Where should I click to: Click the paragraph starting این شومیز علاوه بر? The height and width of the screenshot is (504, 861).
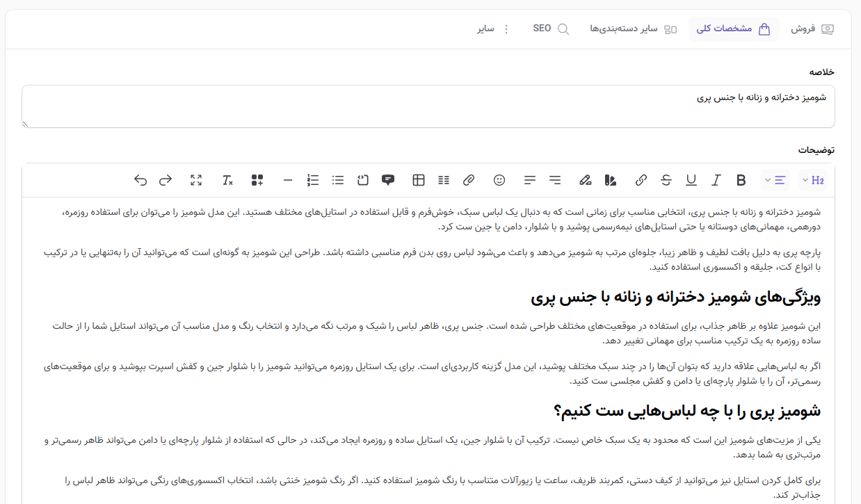(437, 333)
